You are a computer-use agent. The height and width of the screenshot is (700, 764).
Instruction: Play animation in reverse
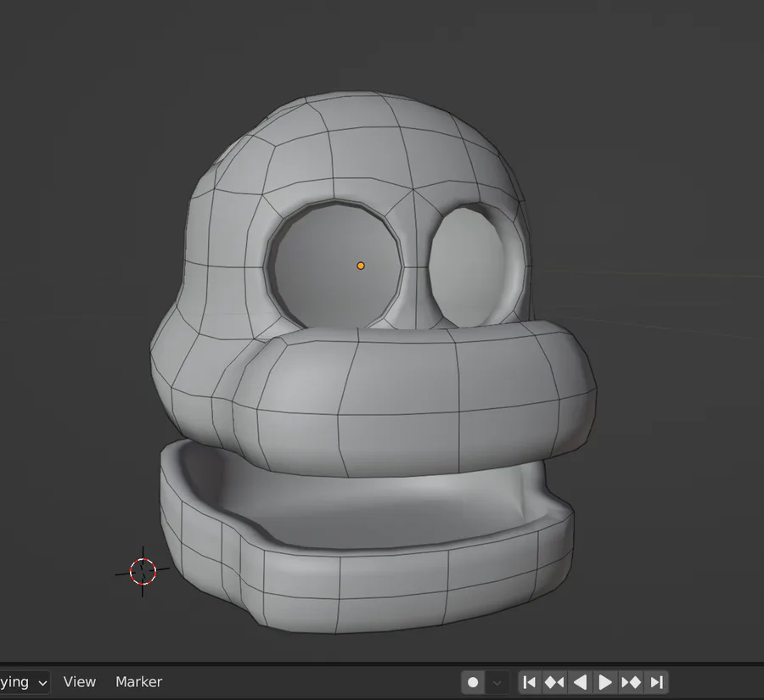[580, 682]
